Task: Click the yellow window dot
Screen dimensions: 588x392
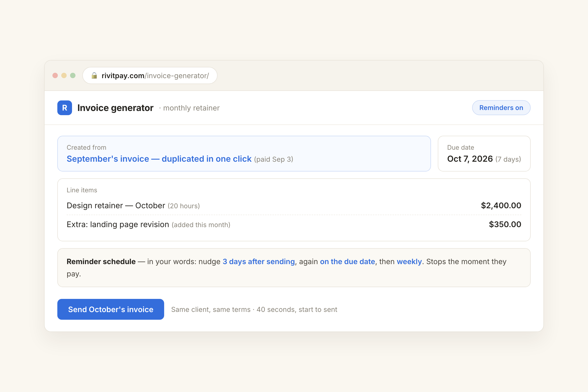Action: tap(64, 75)
